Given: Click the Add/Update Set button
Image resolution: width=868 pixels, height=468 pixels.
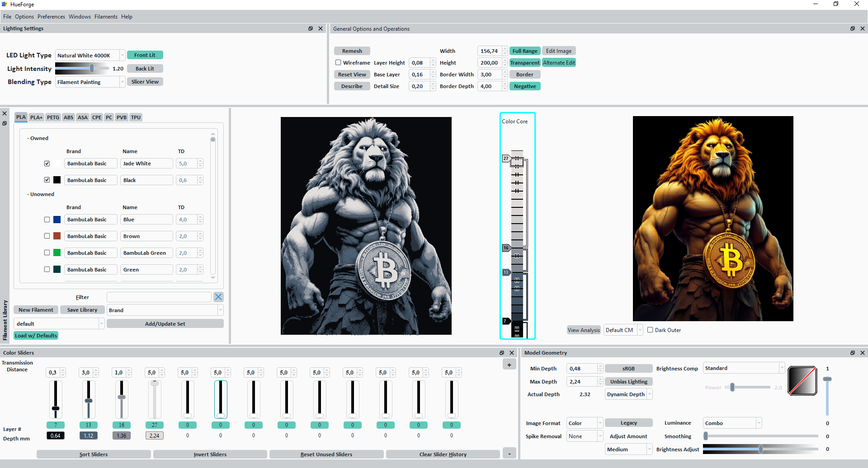Looking at the screenshot, I should tap(165, 323).
